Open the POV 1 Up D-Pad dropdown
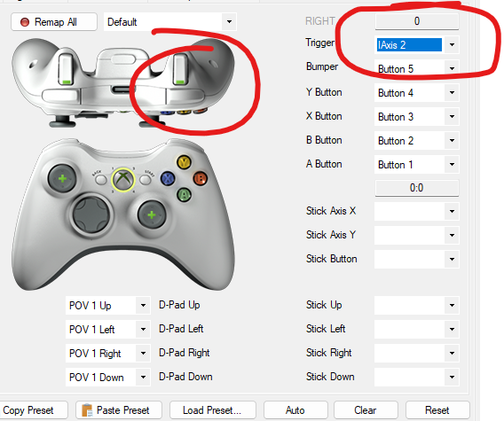The image size is (504, 421). pos(143,306)
